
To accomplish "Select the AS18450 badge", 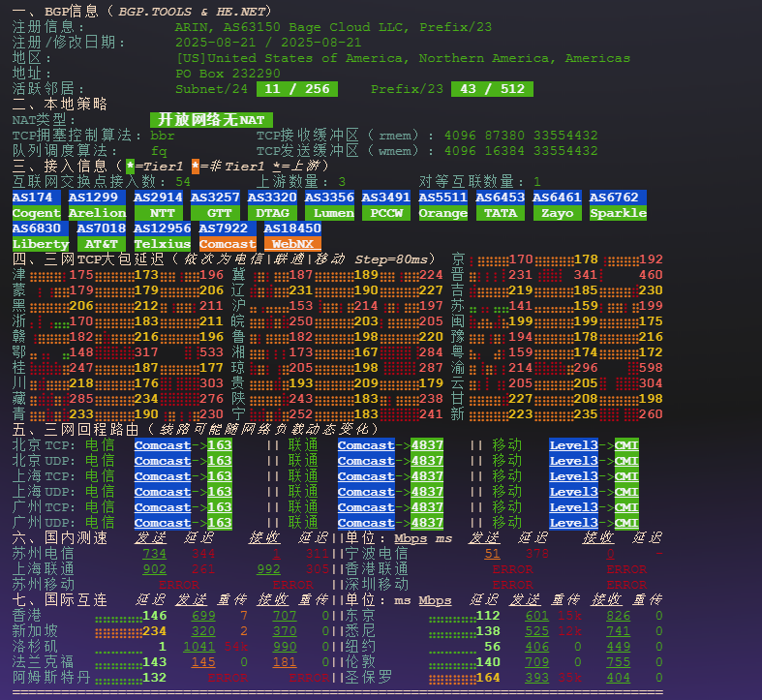I will (292, 228).
